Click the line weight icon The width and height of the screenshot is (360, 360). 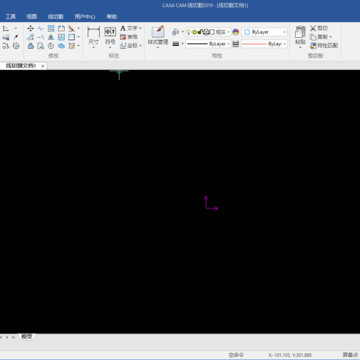point(176,44)
